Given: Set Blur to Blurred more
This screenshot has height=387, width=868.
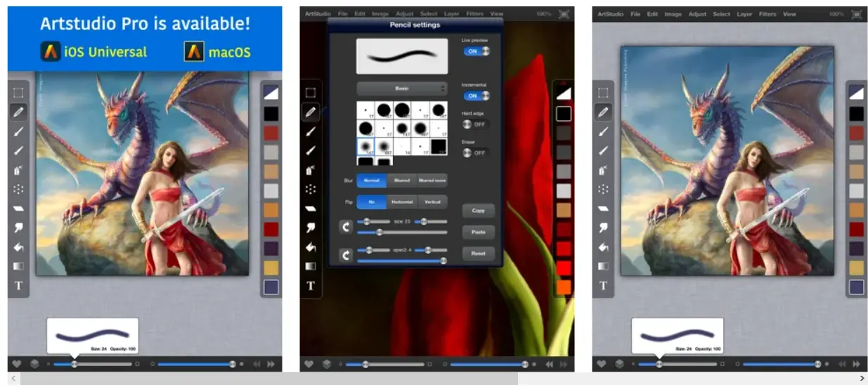Looking at the screenshot, I should 432,181.
